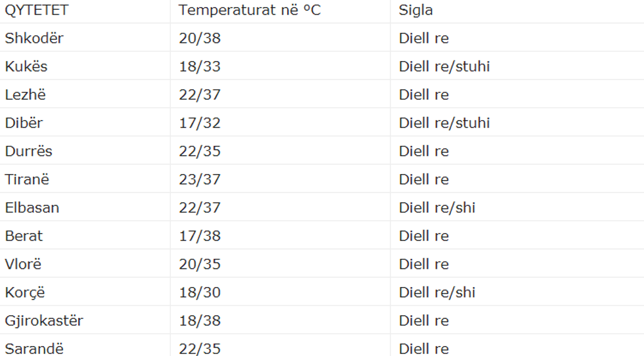Select the Durrës city cell
Viewport: 644px width, 356px height.
(x=28, y=151)
